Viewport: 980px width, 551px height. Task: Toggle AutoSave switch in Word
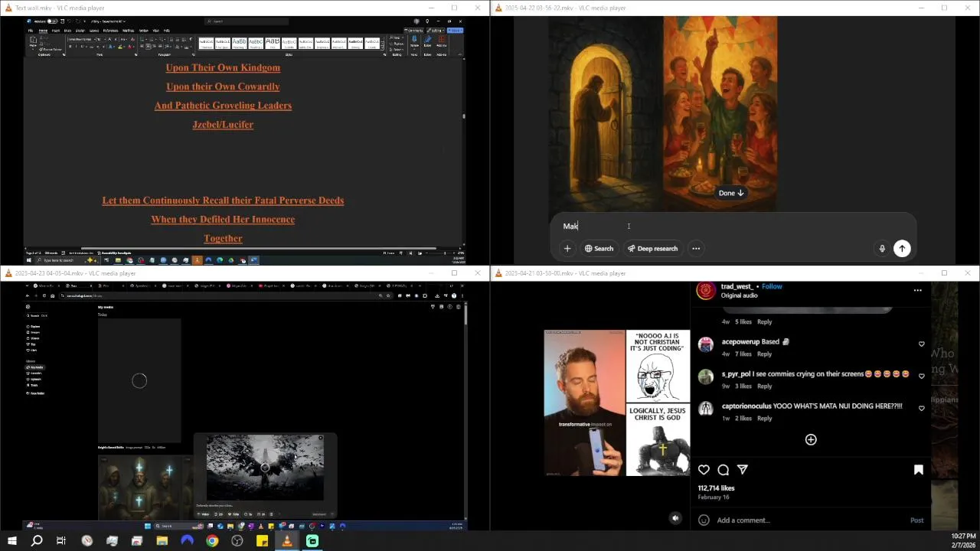click(x=52, y=21)
